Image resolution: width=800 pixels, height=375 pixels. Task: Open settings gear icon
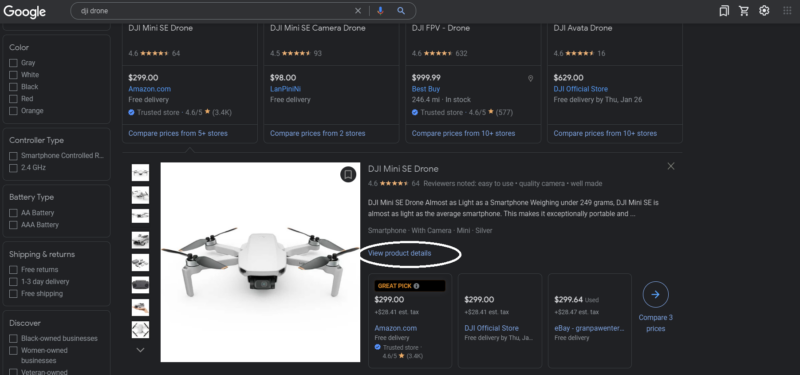pyautogui.click(x=764, y=11)
